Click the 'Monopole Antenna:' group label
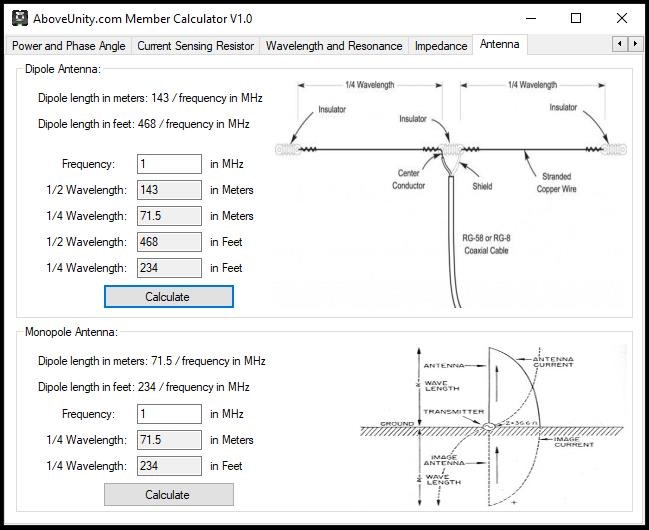This screenshot has height=530, width=649. tap(71, 332)
